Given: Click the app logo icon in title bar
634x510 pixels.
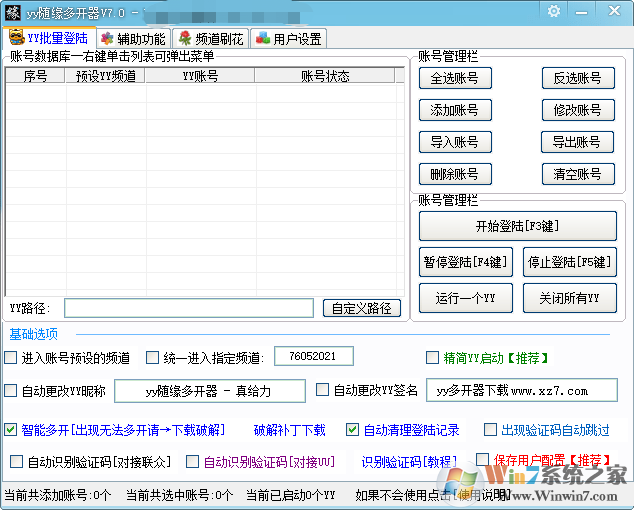Looking at the screenshot, I should pyautogui.click(x=14, y=11).
